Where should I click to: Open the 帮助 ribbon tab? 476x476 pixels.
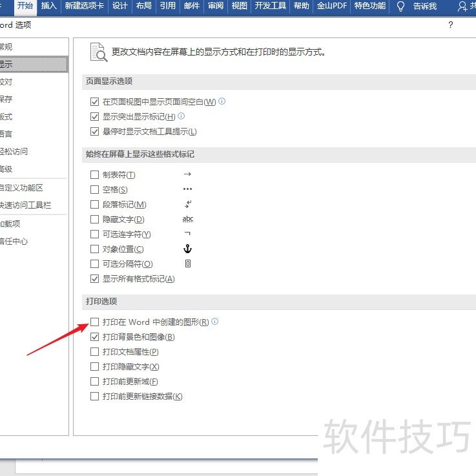click(301, 6)
